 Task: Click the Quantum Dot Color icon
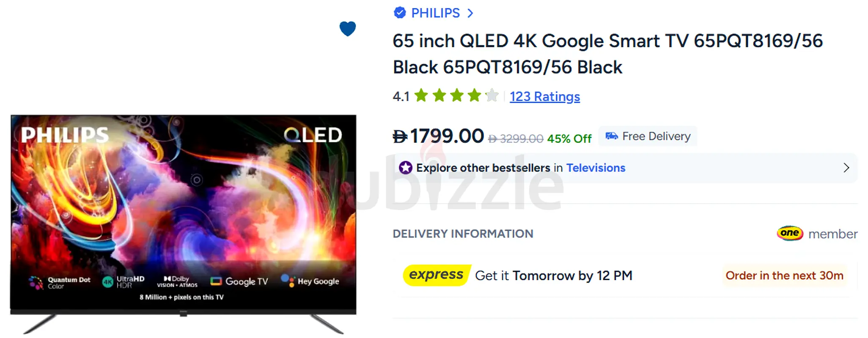point(36,282)
